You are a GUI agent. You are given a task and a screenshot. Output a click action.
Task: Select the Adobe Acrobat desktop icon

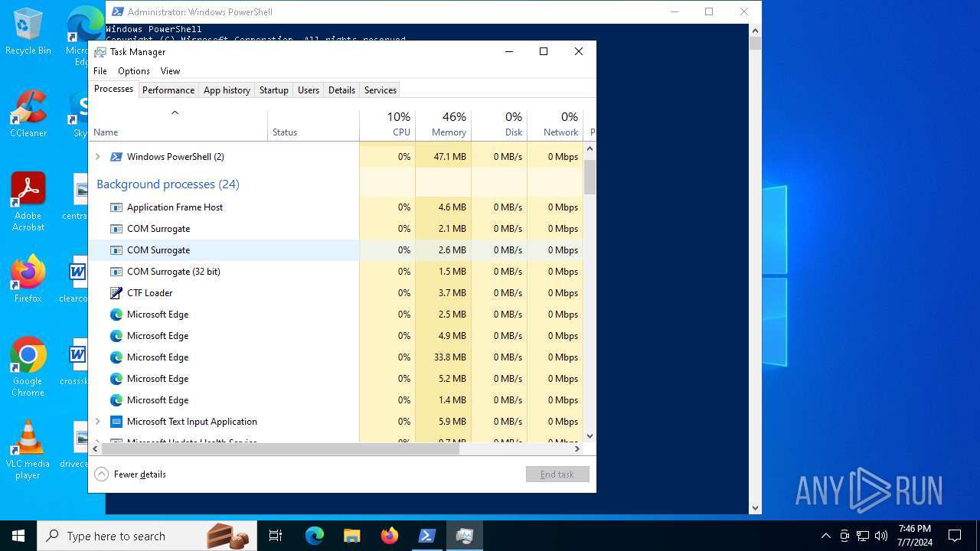pyautogui.click(x=28, y=202)
